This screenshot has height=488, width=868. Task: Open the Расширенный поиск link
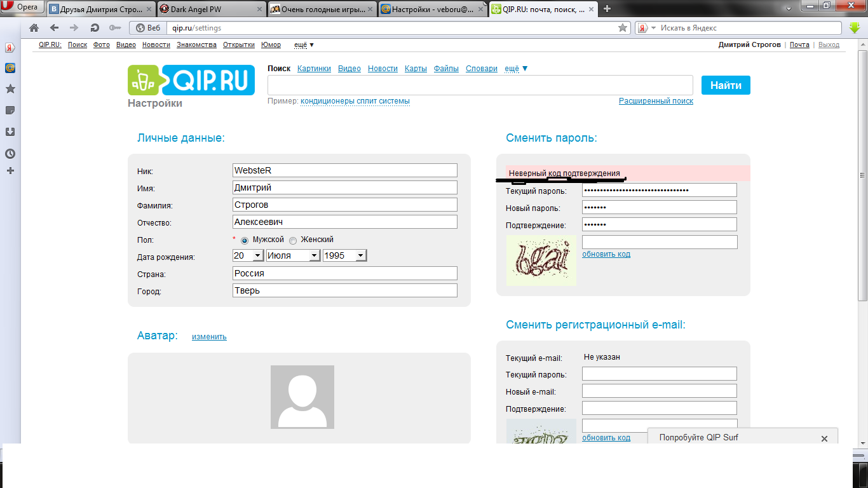coord(656,101)
